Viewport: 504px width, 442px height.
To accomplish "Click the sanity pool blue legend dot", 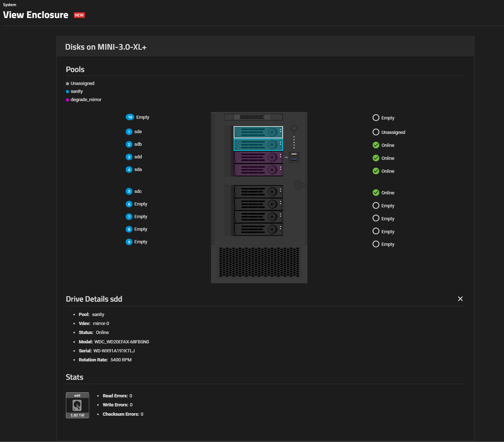I will [67, 91].
